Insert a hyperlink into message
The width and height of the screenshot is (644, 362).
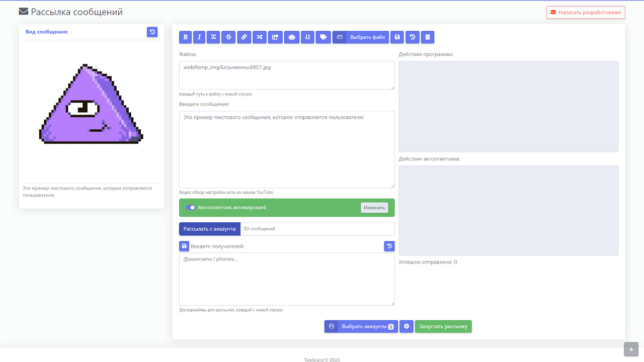(x=244, y=37)
